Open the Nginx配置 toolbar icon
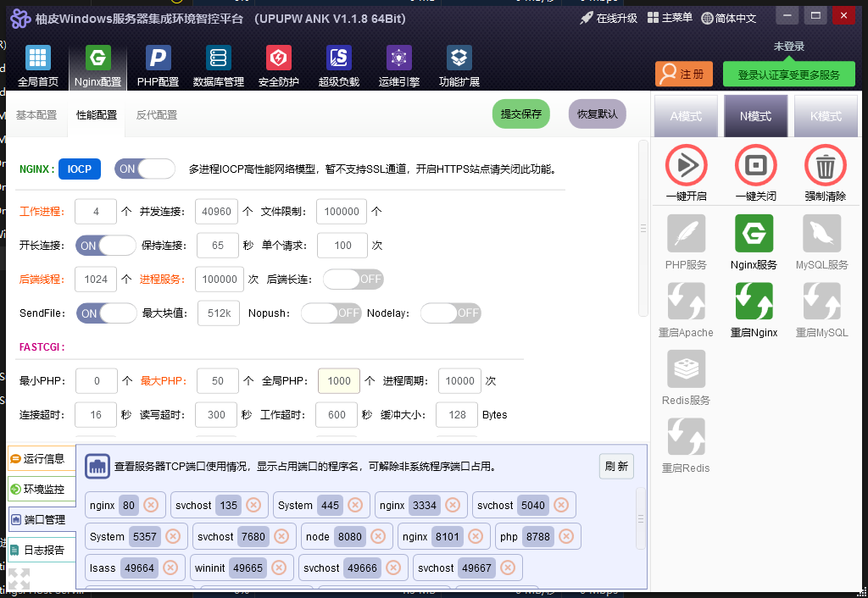 click(x=98, y=58)
